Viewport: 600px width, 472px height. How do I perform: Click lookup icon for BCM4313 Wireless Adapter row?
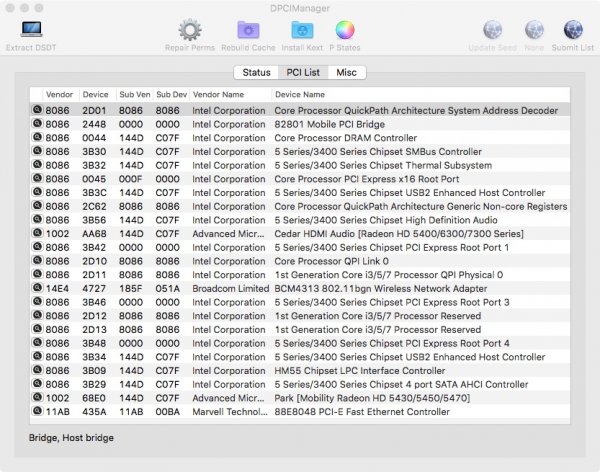click(x=37, y=288)
